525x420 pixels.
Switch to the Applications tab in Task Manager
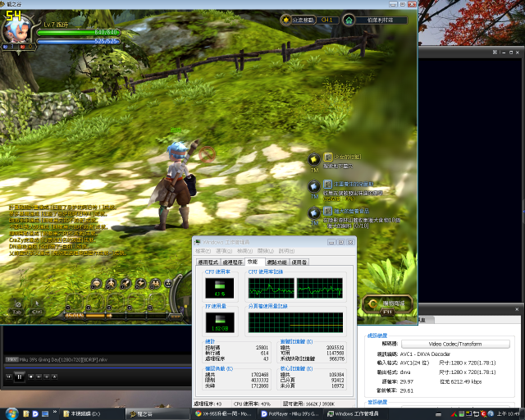click(208, 262)
